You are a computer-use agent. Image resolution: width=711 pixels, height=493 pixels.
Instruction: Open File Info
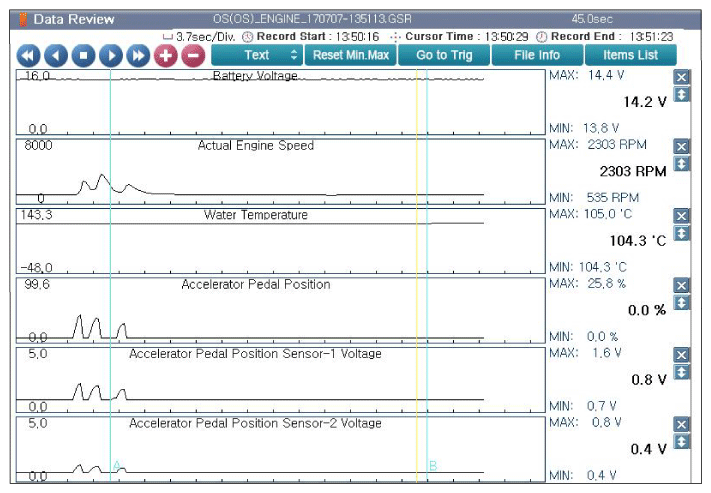[x=537, y=55]
